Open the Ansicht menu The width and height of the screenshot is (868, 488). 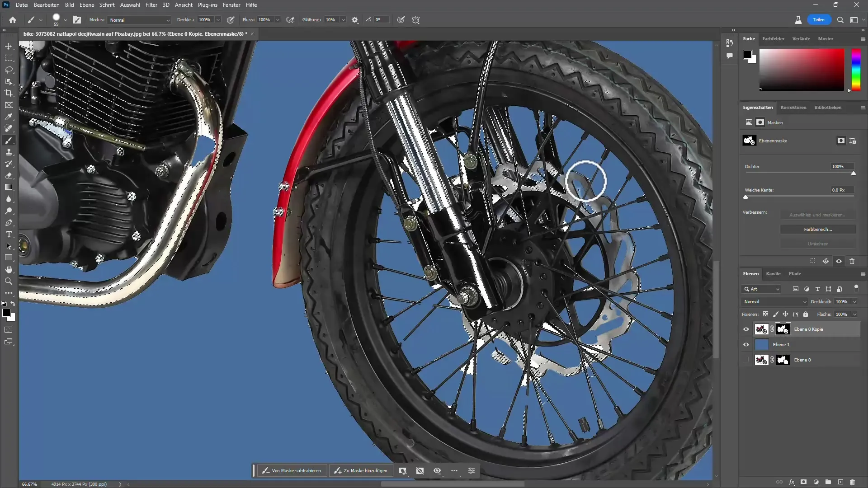pyautogui.click(x=184, y=5)
